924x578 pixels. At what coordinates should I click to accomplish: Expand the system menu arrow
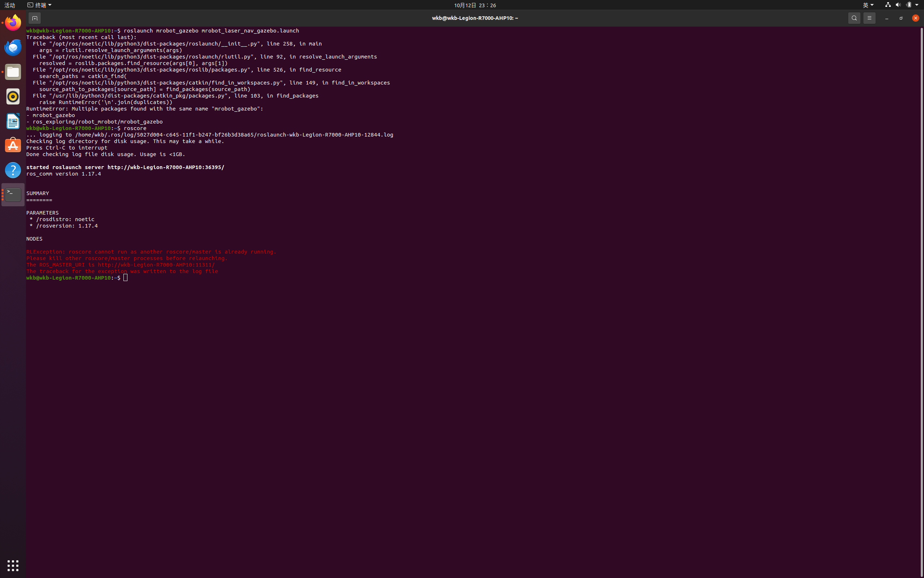tap(917, 5)
